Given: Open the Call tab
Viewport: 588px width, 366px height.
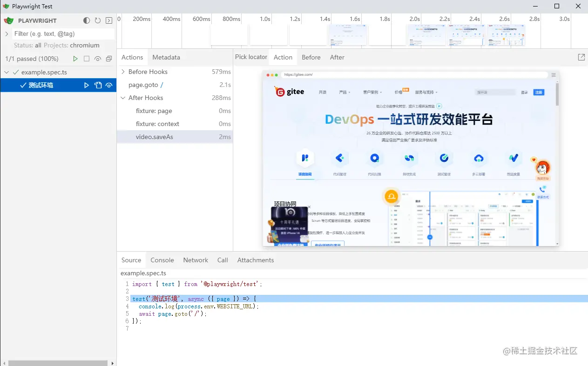Looking at the screenshot, I should [223, 260].
